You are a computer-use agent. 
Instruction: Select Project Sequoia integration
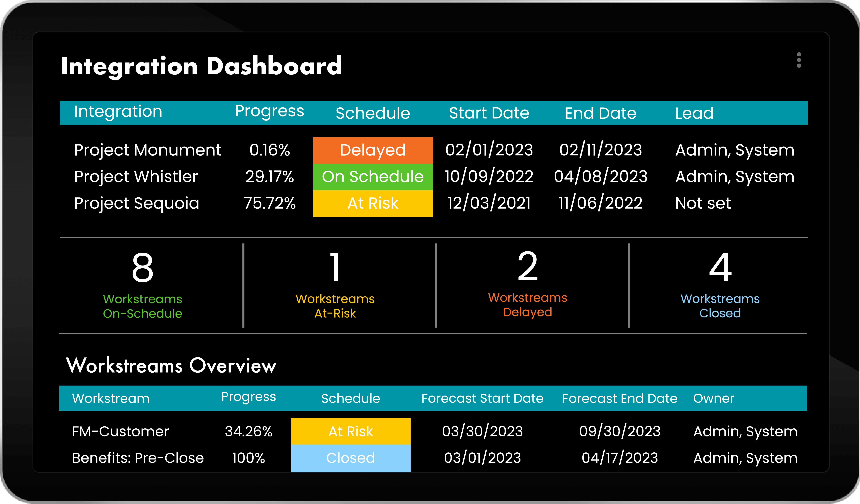137,203
